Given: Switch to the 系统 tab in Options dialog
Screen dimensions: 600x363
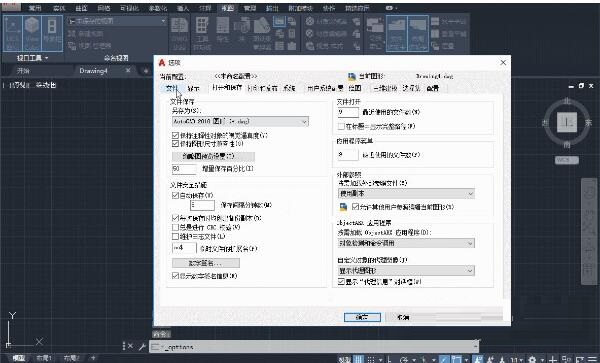Looking at the screenshot, I should (289, 88).
